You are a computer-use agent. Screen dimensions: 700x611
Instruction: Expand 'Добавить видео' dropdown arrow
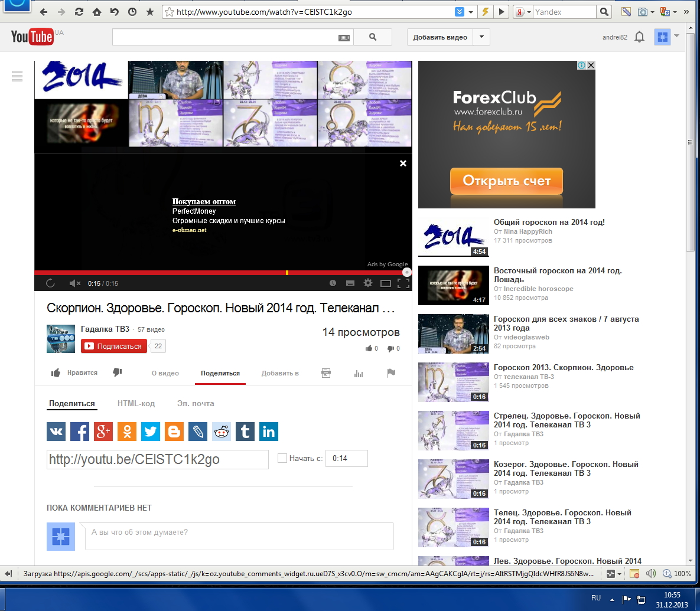coord(481,37)
